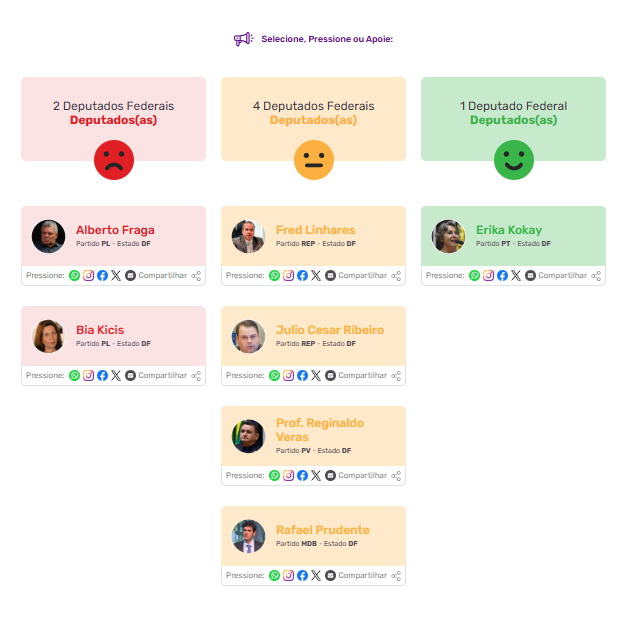628x621 pixels.
Task: Select the orange neutral face filter
Action: click(314, 160)
